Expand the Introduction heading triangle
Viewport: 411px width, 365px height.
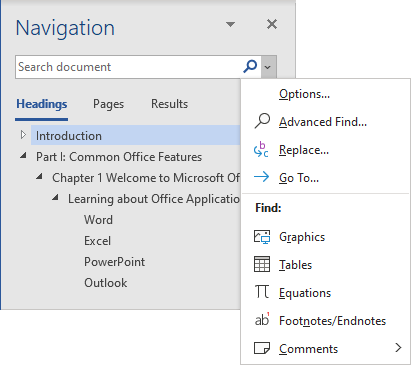pos(23,135)
